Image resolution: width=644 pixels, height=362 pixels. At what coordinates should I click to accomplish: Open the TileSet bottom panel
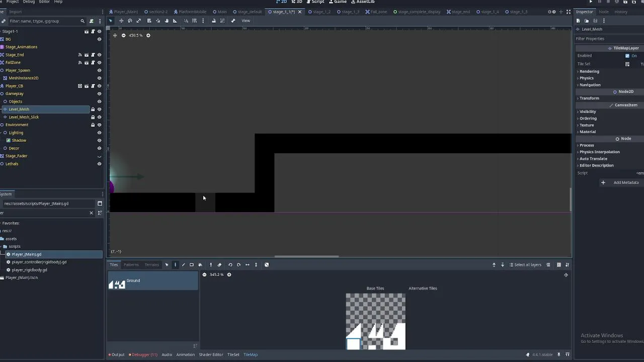(x=233, y=354)
